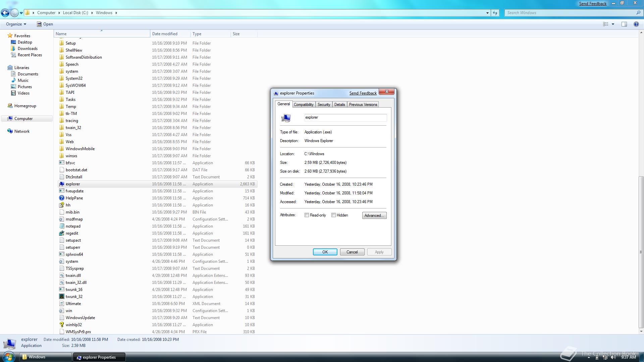The width and height of the screenshot is (644, 362).
Task: Click the refresh icon beside address bar
Action: click(x=495, y=13)
